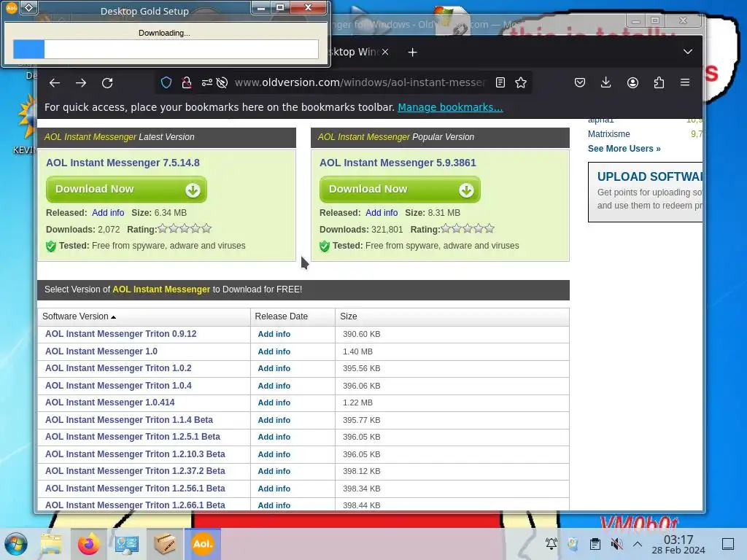Rate latest version with fifth star
The height and width of the screenshot is (560, 747).
click(x=206, y=228)
